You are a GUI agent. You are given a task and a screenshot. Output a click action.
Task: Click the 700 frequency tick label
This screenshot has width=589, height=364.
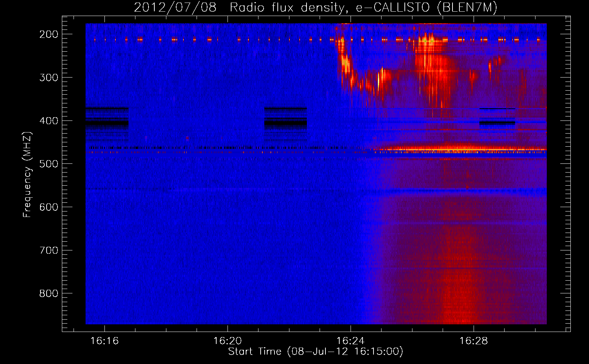[x=49, y=250]
